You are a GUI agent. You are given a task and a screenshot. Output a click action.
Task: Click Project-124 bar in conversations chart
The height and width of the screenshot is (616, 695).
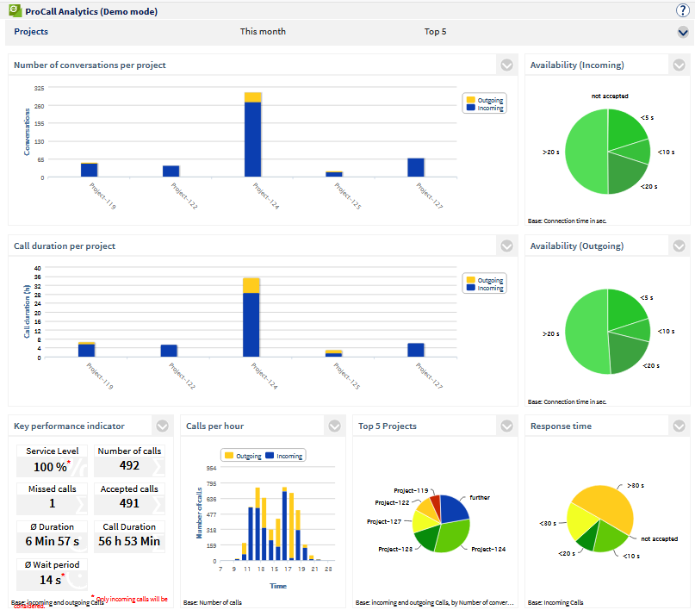click(x=252, y=134)
